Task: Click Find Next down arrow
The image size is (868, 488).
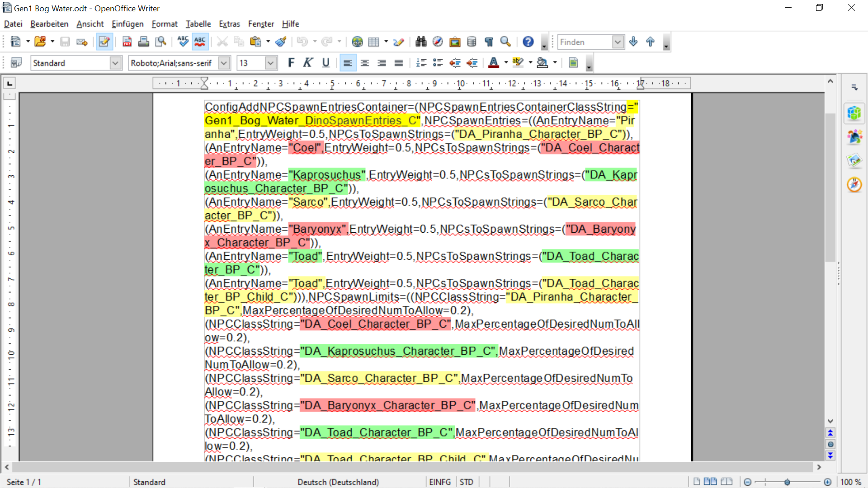Action: coord(633,42)
